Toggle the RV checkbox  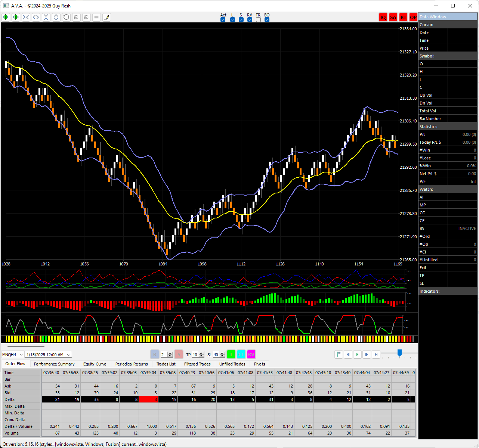point(250,20)
